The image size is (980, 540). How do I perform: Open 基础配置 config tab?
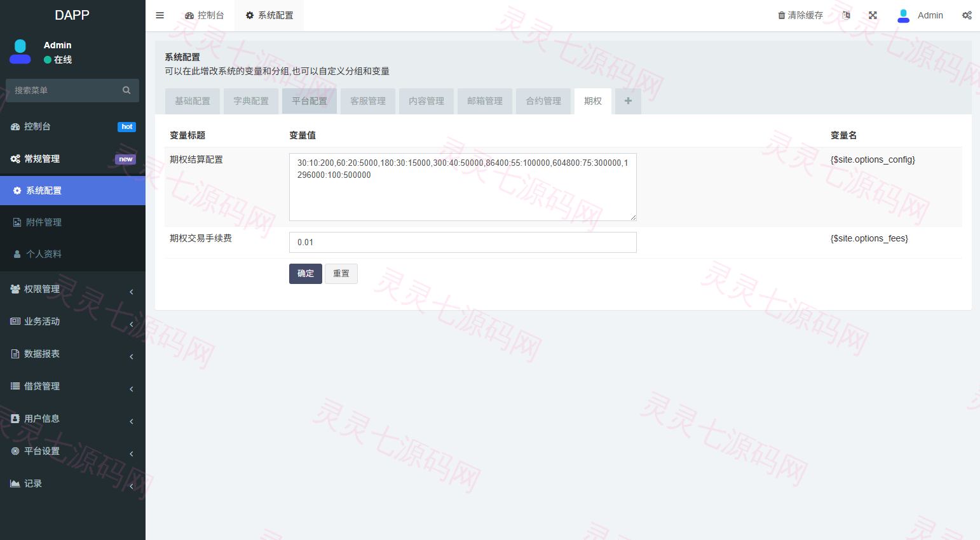193,101
